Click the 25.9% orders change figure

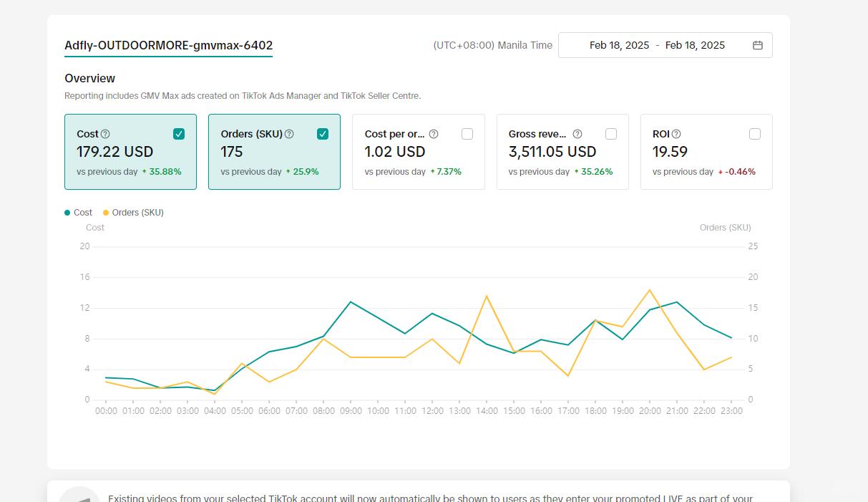coord(306,172)
